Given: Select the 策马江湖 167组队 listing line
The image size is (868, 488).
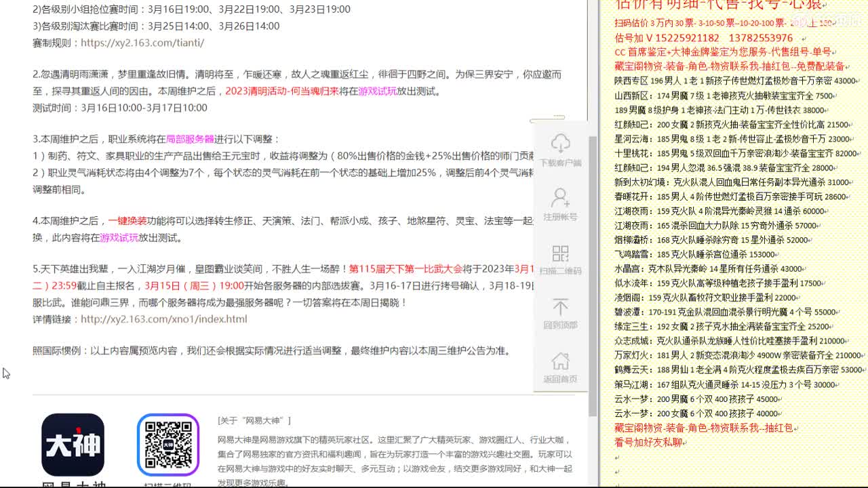Looking at the screenshot, I should pyautogui.click(x=727, y=384).
